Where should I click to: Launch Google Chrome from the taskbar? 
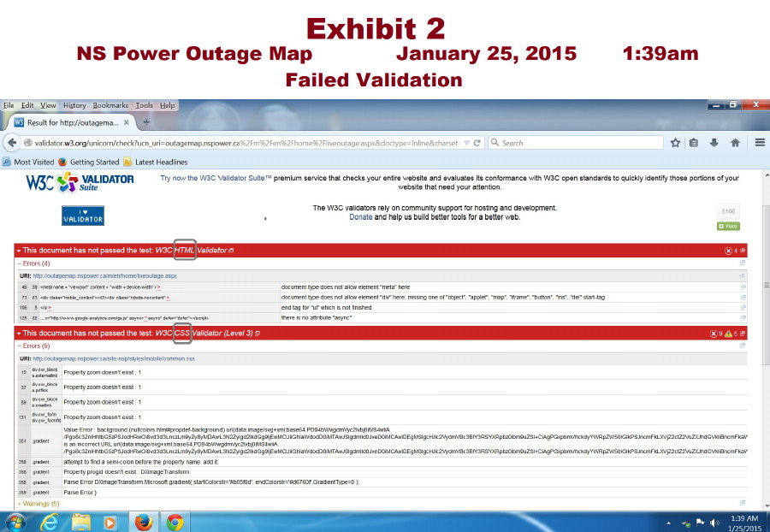pos(175,523)
